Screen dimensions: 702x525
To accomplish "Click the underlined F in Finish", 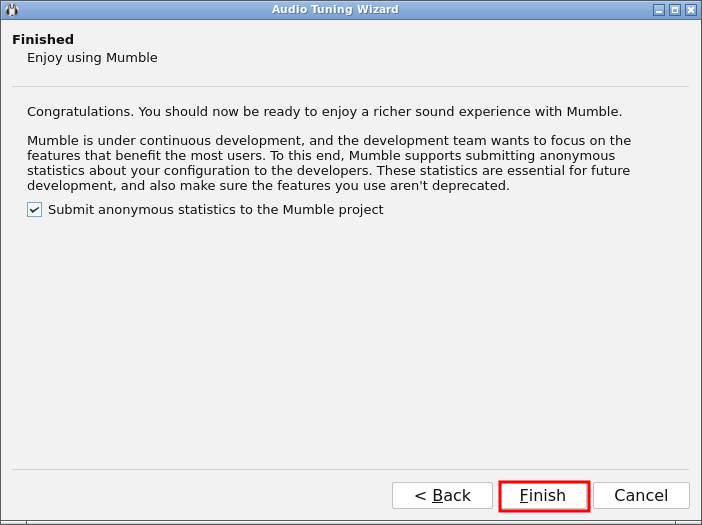I will (x=524, y=495).
